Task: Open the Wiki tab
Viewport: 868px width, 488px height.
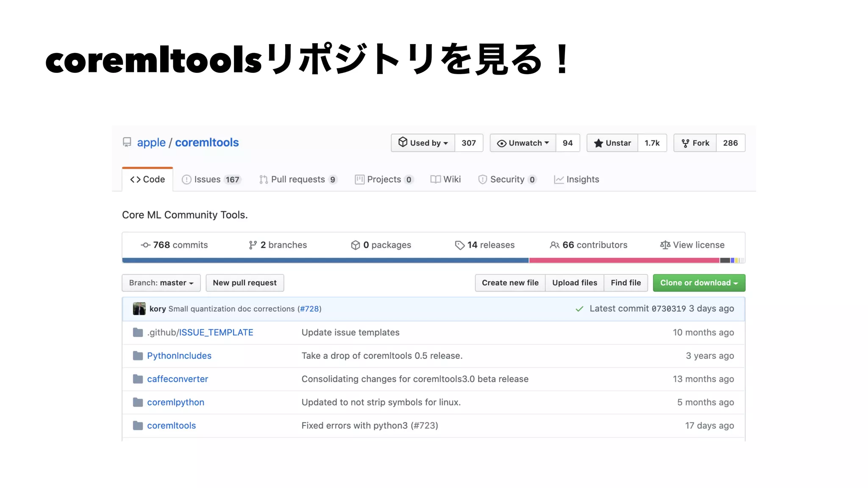Action: coord(445,180)
